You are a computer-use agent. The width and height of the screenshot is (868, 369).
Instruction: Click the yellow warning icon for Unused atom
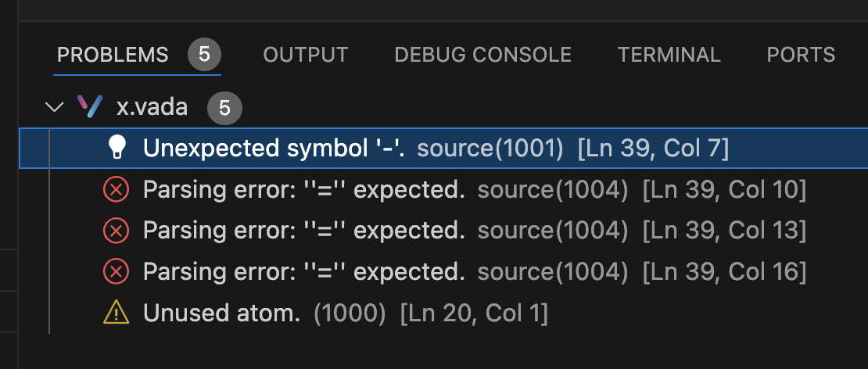click(117, 313)
